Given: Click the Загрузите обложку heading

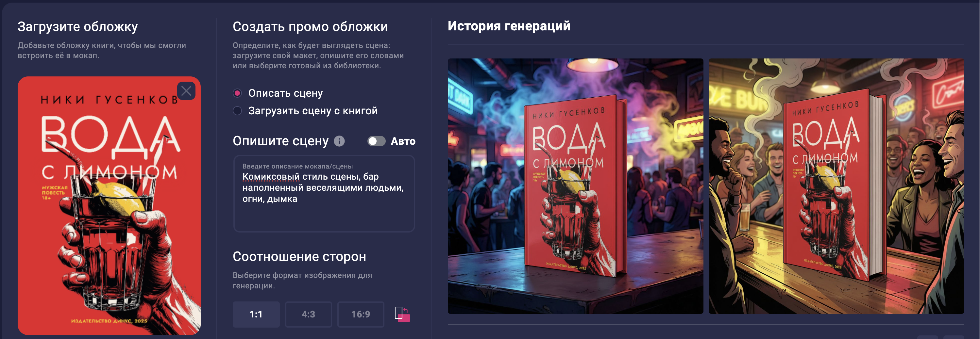Looking at the screenshot, I should click(77, 26).
